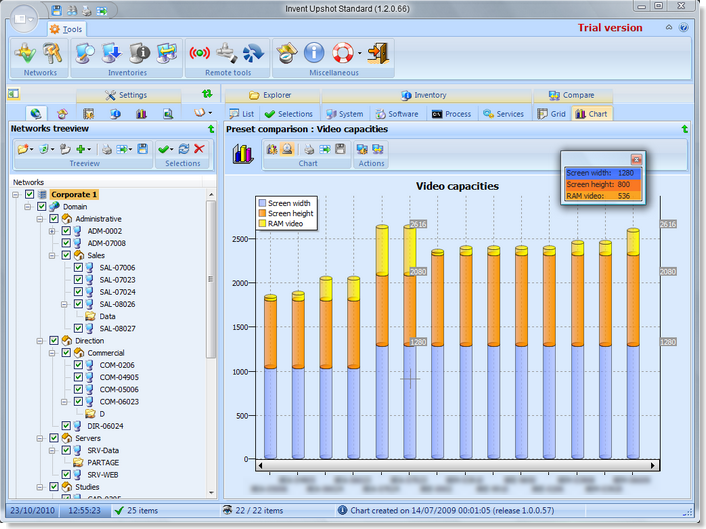Click the globe networks icon in left tab strip

pos(36,113)
